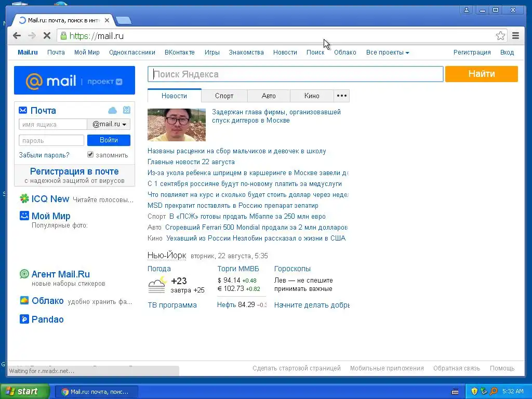
Task: Switch to the Новости tab
Action: point(174,96)
